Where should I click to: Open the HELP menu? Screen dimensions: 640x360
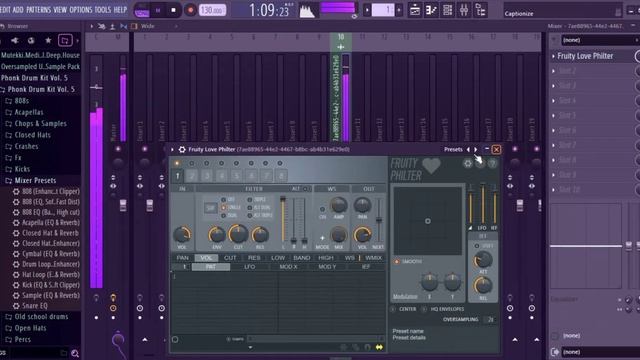tap(120, 9)
